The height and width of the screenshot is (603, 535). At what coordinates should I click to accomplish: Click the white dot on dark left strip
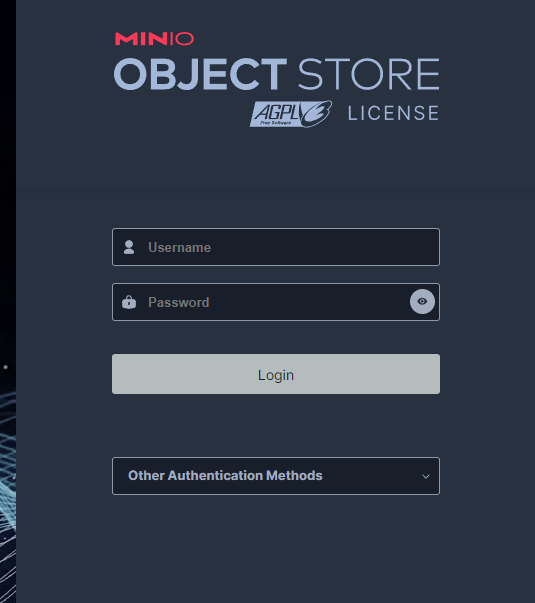5,367
